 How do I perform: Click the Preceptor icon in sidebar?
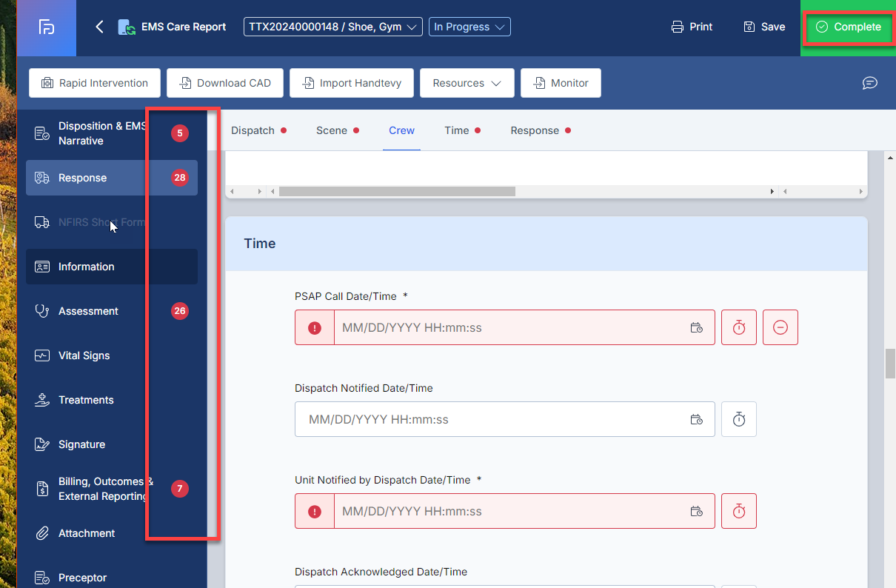point(42,578)
